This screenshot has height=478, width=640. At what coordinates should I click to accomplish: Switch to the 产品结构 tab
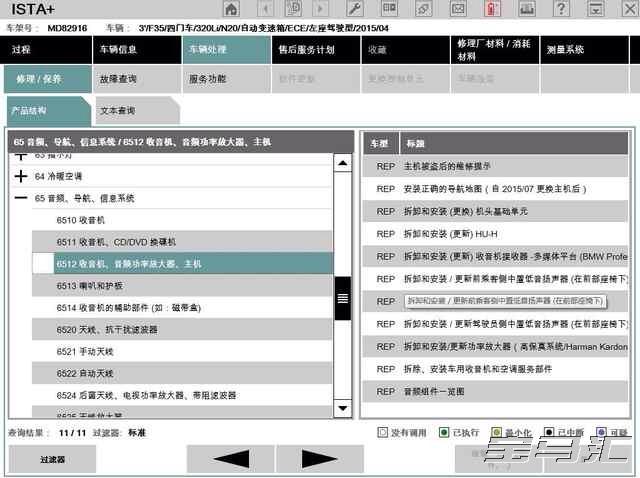pos(48,111)
